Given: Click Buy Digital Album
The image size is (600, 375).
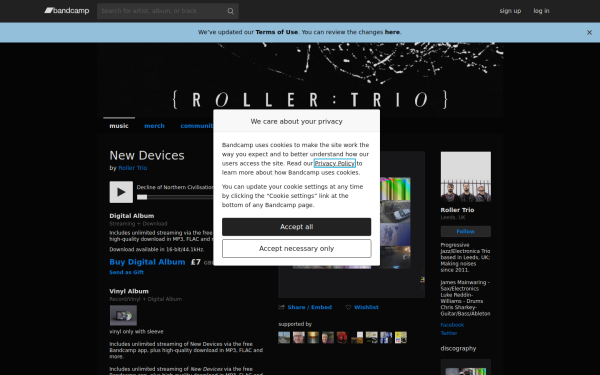Looking at the screenshot, I should (x=147, y=262).
